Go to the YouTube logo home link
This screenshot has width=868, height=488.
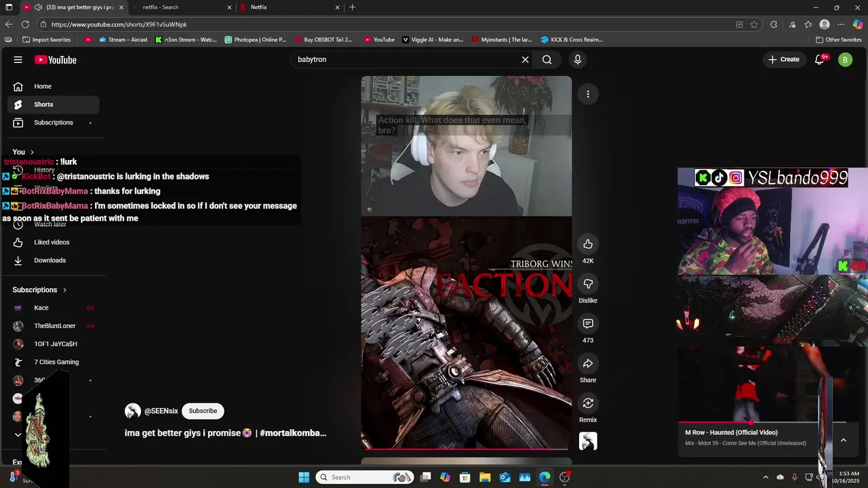tap(56, 60)
